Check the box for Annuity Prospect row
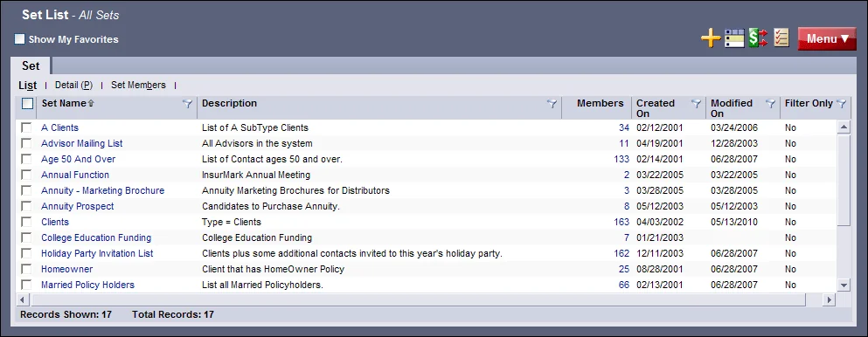Screen dimensions: 868x337 (26, 207)
